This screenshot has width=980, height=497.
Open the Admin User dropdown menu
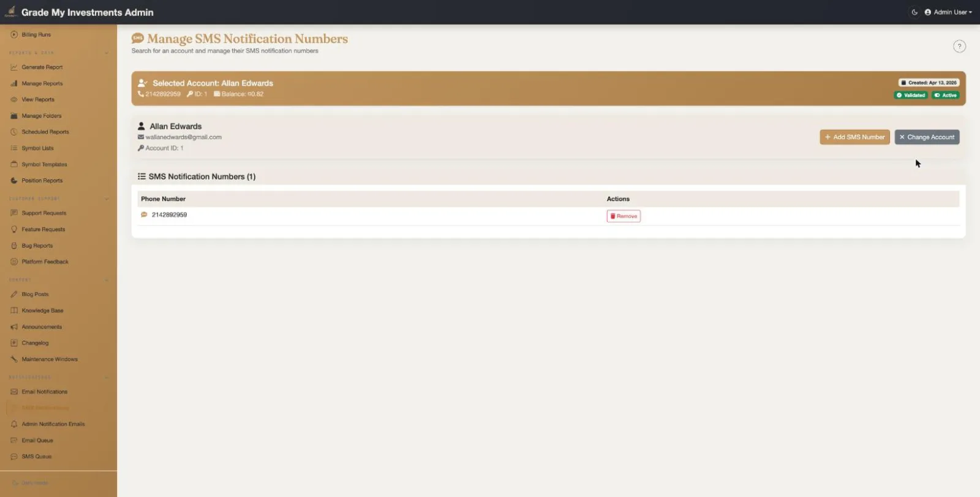(948, 12)
